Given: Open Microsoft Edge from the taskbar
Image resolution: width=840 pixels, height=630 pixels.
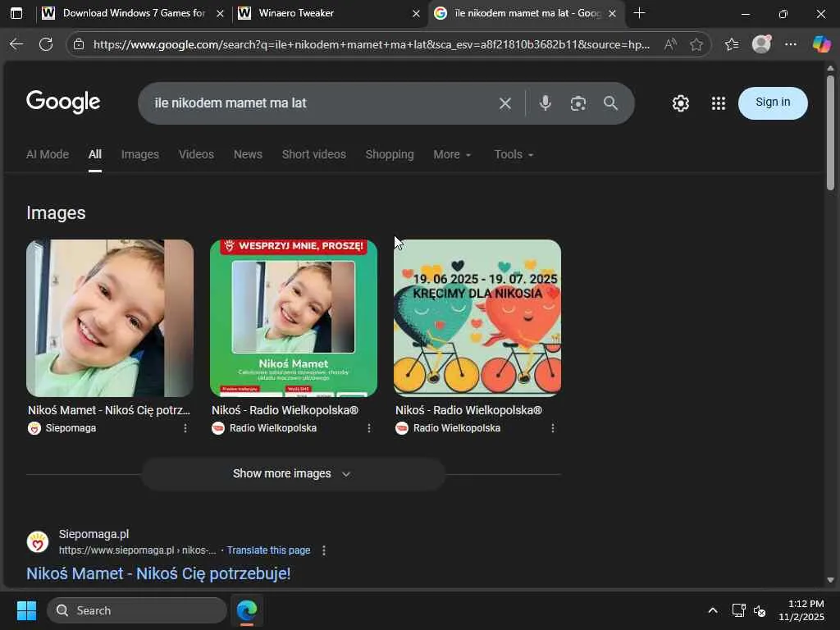Looking at the screenshot, I should (247, 610).
